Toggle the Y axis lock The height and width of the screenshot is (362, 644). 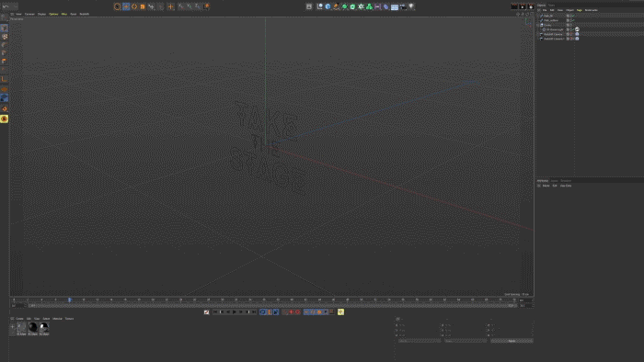(x=190, y=6)
